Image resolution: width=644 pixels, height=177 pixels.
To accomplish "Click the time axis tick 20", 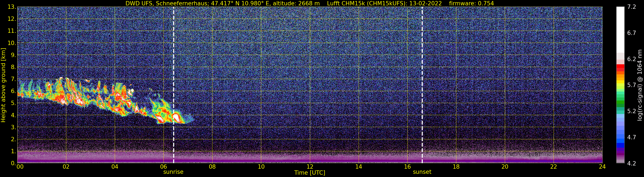I will [505, 167].
